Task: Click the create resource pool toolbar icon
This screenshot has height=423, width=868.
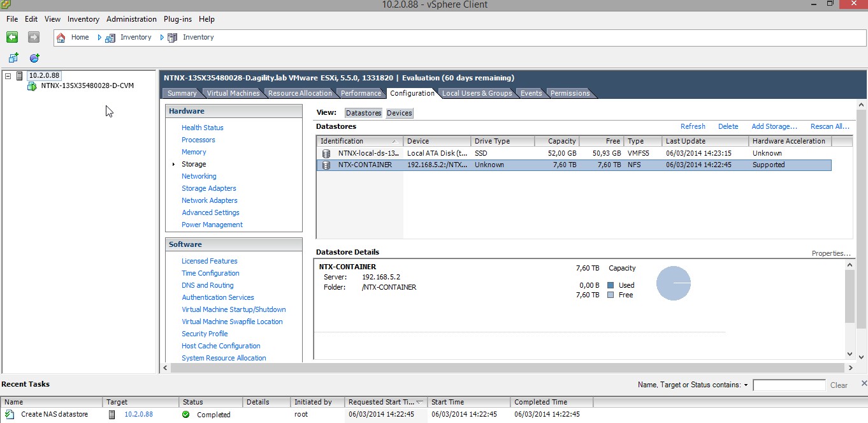Action: coord(34,58)
